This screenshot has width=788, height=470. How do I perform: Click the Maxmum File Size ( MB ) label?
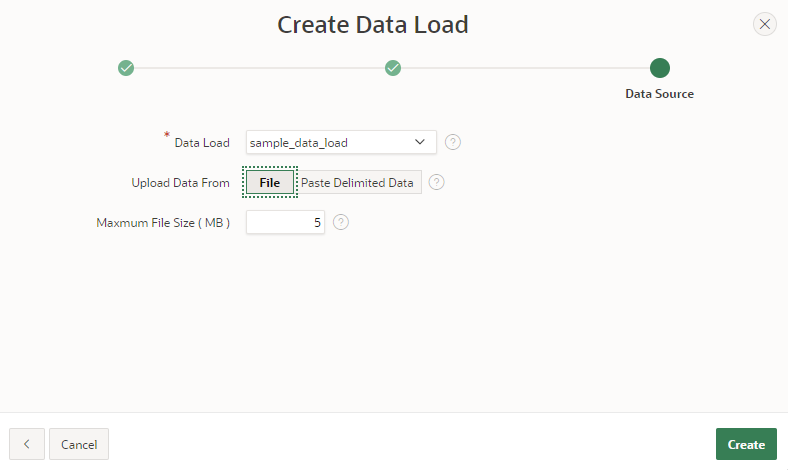(163, 223)
